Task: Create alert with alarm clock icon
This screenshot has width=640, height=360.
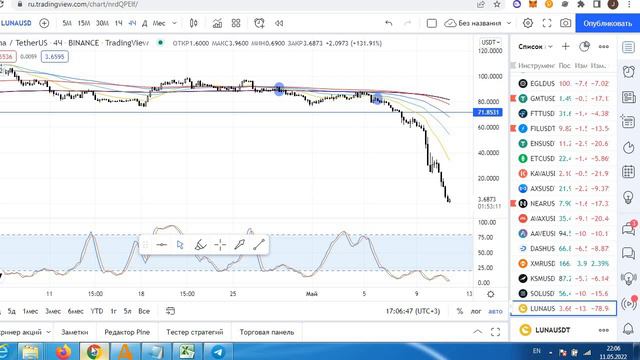Action: click(259, 23)
